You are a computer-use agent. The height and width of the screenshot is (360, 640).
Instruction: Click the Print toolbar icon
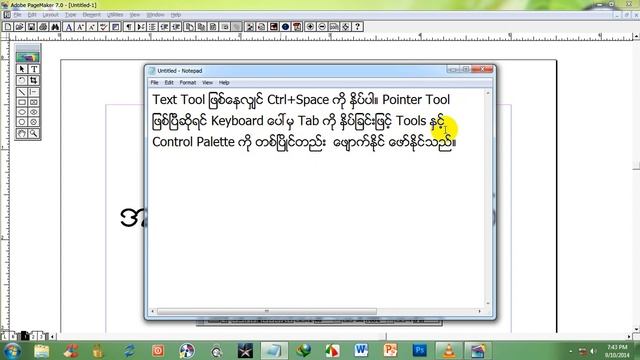click(x=43, y=27)
